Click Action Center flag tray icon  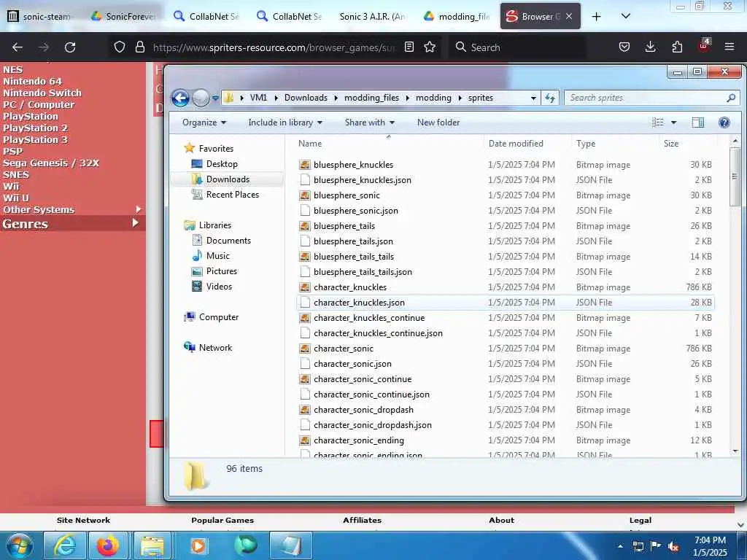pyautogui.click(x=656, y=546)
